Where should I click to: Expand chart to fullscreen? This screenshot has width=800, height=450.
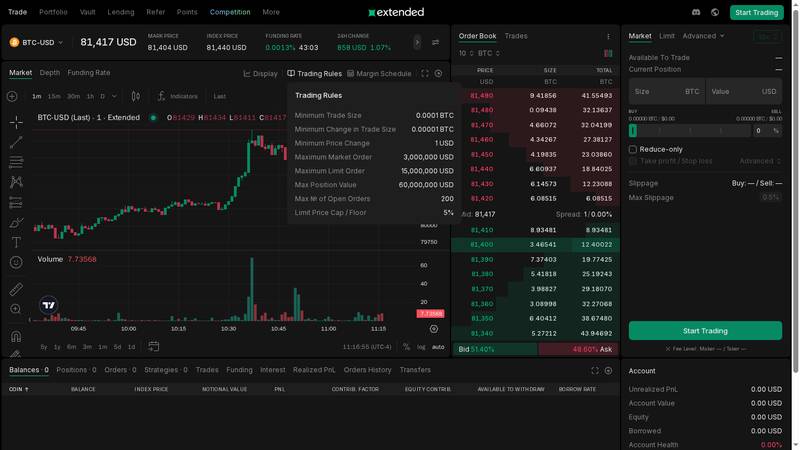(x=425, y=73)
